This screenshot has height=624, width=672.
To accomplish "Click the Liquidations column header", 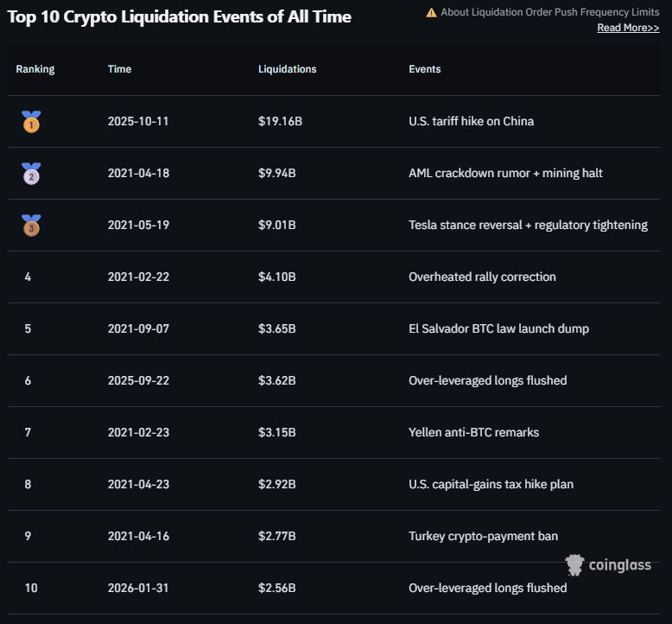I will tap(287, 69).
